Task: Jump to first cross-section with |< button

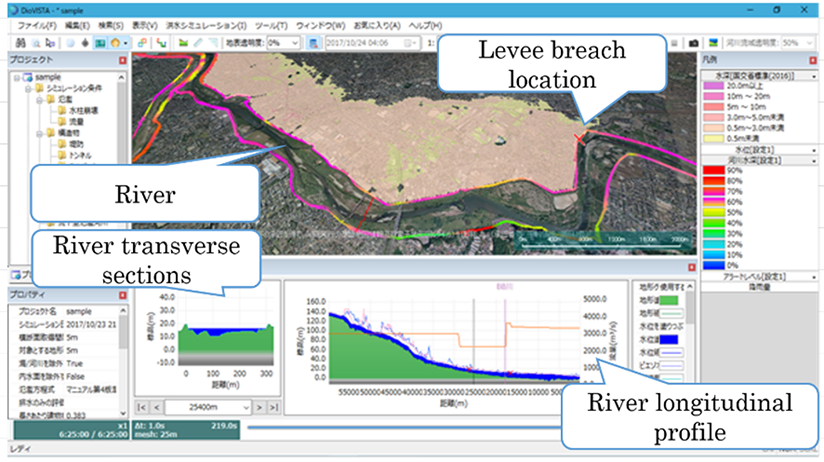Action: 141,408
